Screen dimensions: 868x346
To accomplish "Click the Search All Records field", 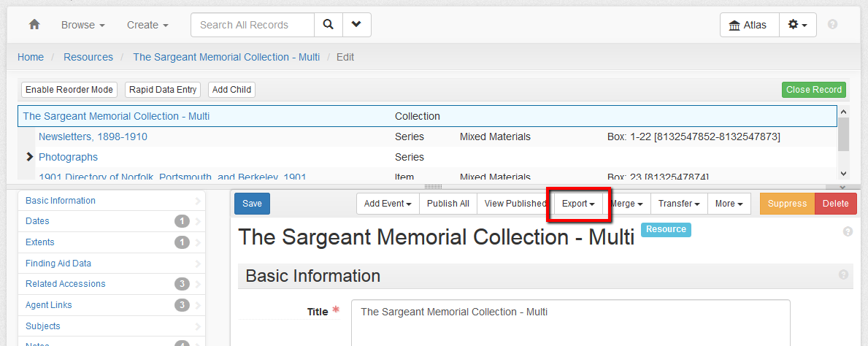I will [253, 25].
